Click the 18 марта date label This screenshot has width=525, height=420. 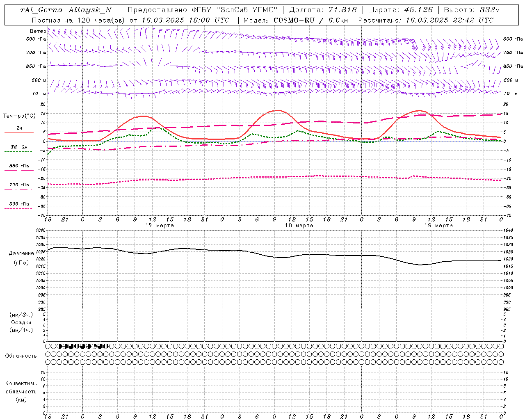299,226
